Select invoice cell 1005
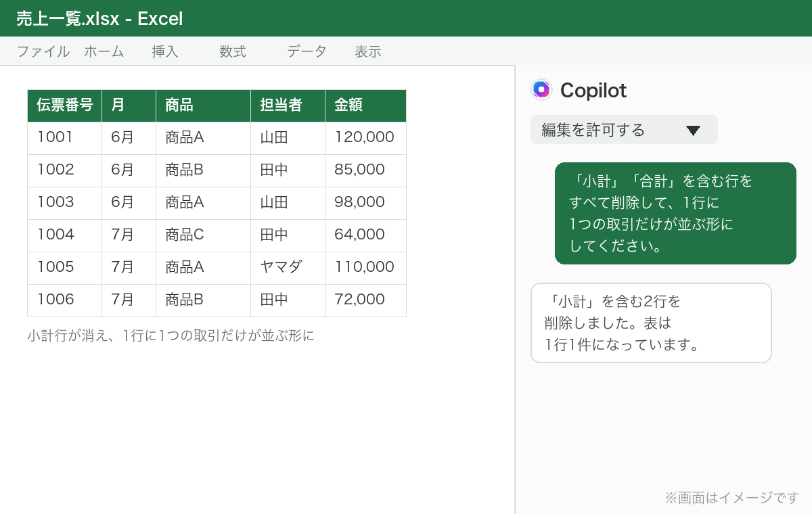This screenshot has width=812, height=514. click(x=65, y=268)
